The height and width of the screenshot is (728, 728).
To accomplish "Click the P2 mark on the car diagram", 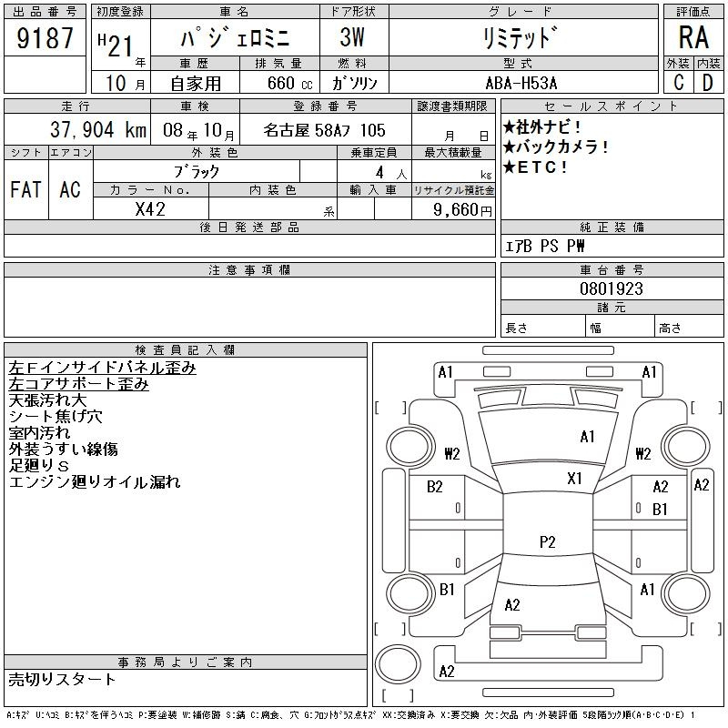I will point(547,542).
